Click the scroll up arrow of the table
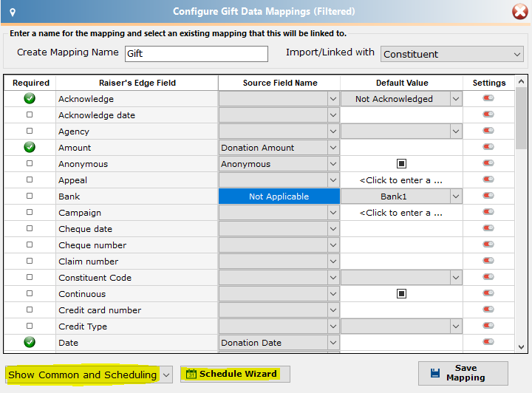Image resolution: width=532 pixels, height=393 pixels. point(522,81)
